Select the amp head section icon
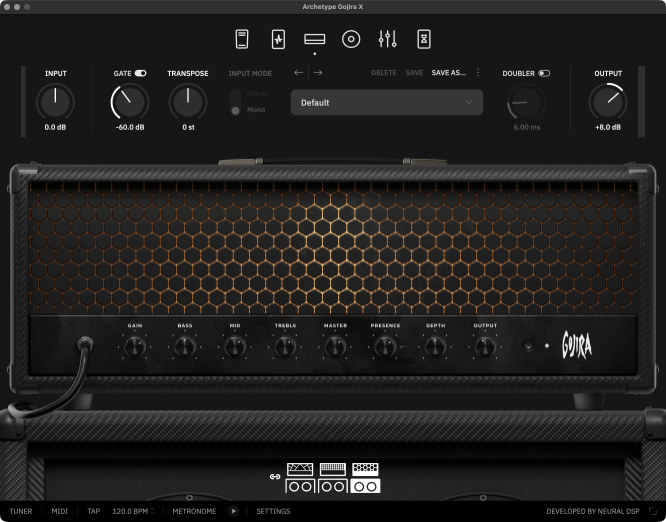The width and height of the screenshot is (666, 522). click(x=315, y=39)
